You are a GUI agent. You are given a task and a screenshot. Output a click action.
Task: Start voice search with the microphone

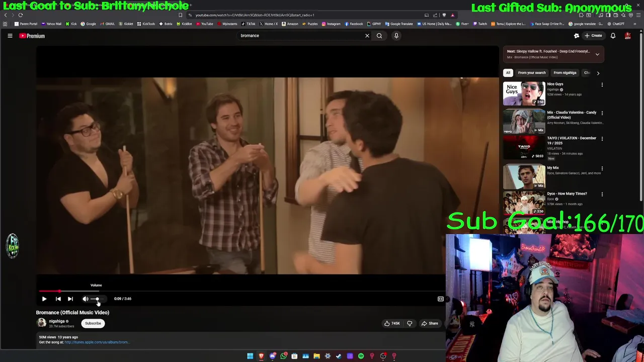click(x=396, y=36)
